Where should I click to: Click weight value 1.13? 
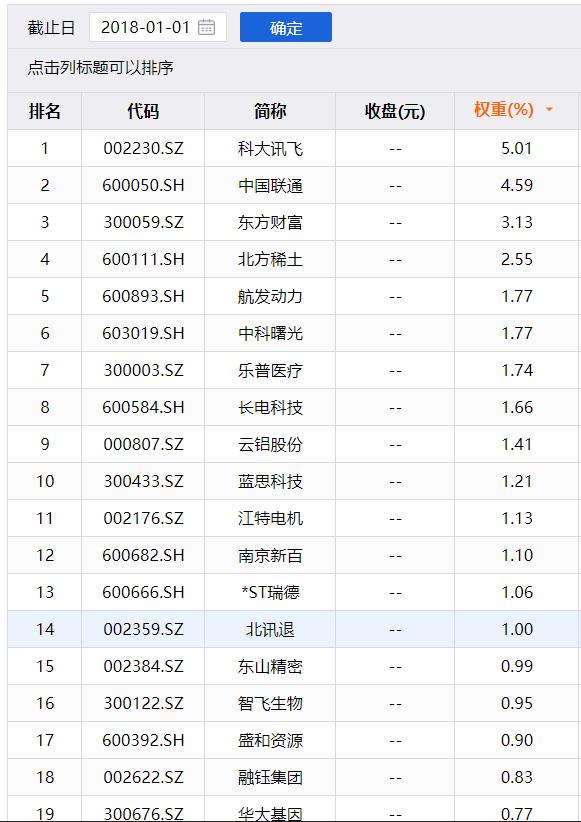point(517,518)
